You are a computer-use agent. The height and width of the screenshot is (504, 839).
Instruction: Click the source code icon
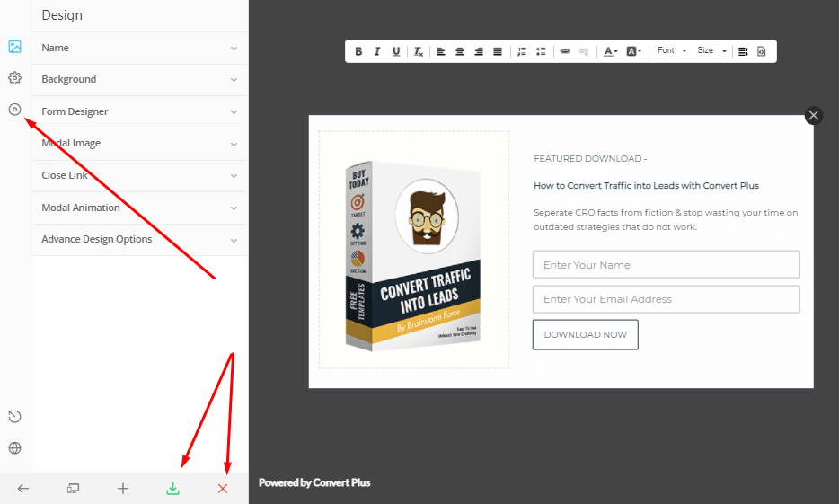(x=762, y=51)
